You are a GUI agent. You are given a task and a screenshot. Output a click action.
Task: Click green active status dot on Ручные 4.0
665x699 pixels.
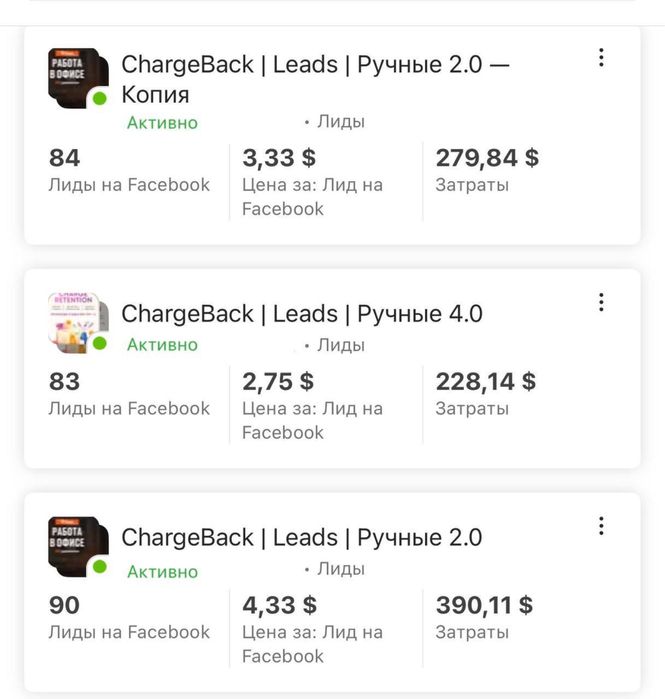coord(100,343)
